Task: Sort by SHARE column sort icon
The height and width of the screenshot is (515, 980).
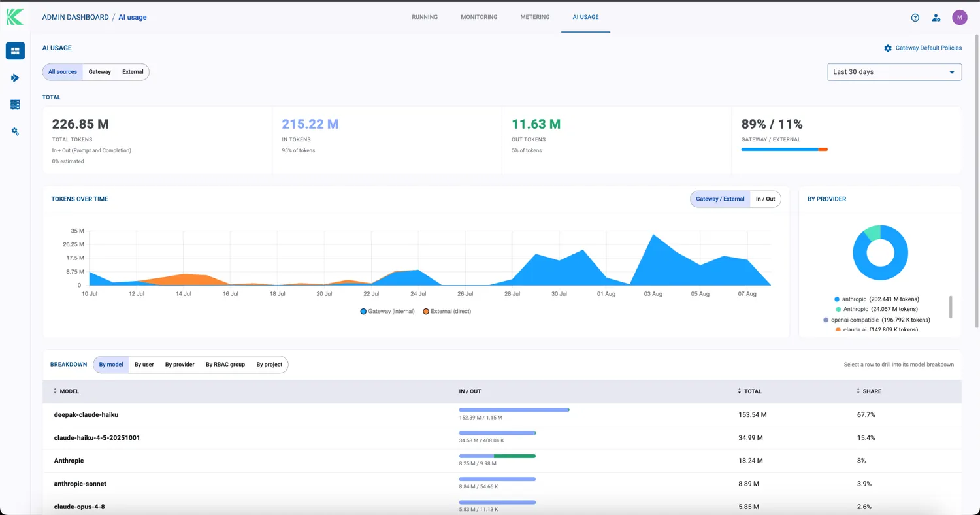Action: (858, 391)
